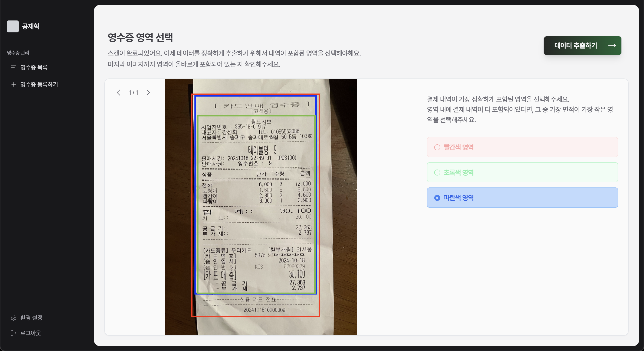Viewport: 644px width, 351px height.
Task: Click the gear icon for 환경 설정
Action: 13,318
